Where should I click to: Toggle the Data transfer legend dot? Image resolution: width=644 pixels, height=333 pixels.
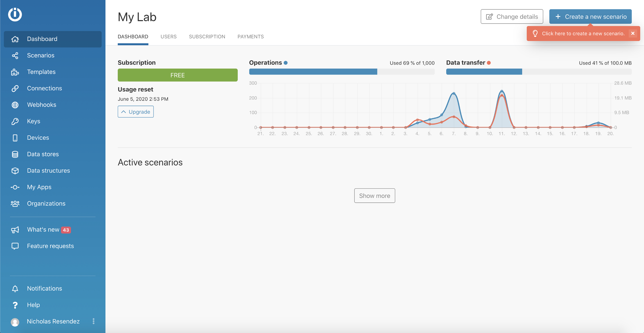point(489,63)
